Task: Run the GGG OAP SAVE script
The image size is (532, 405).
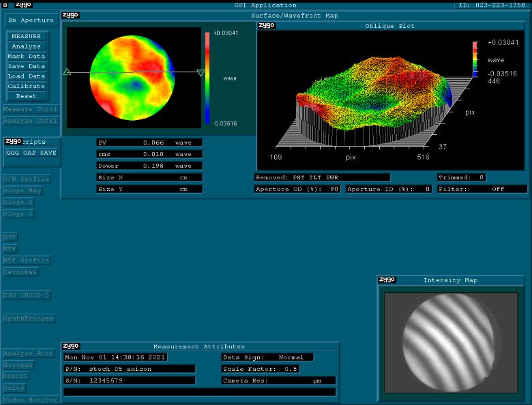Action: coord(31,153)
